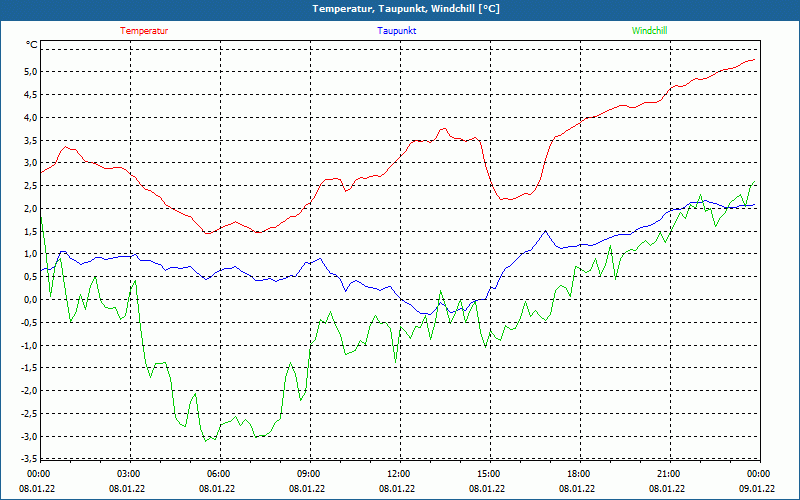The image size is (800, 500).
Task: Click the 1,0 y-axis value
Action: pyautogui.click(x=31, y=254)
